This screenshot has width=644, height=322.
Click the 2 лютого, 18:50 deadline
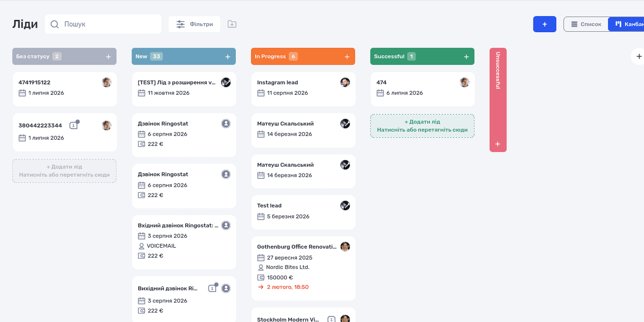coord(287,287)
